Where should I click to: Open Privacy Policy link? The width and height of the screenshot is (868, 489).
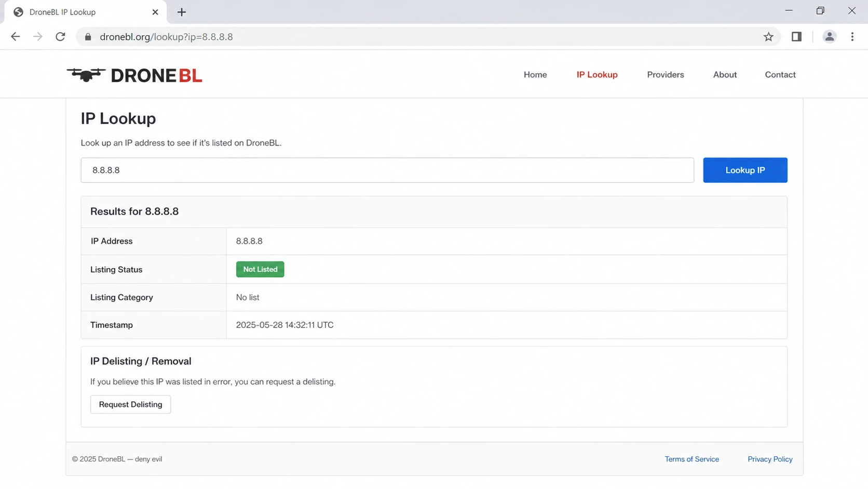(x=770, y=459)
